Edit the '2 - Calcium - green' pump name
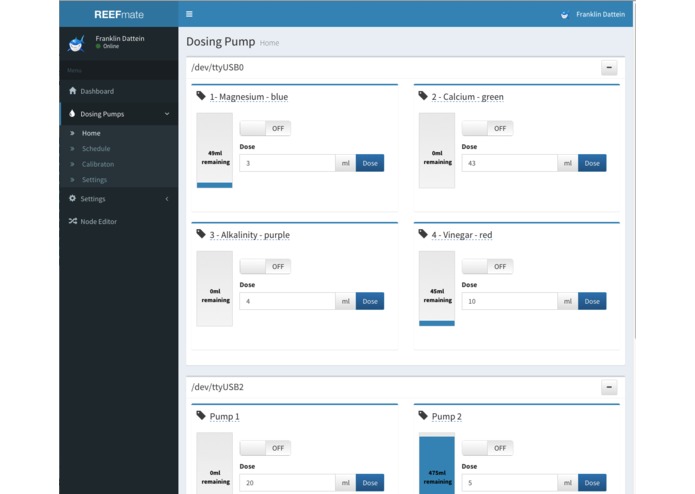Screen dimensions: 695x494 [x=468, y=97]
